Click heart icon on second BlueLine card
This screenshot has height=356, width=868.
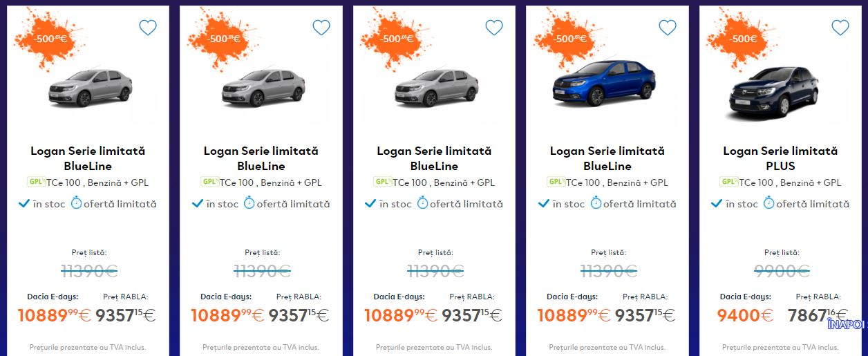coord(321,28)
